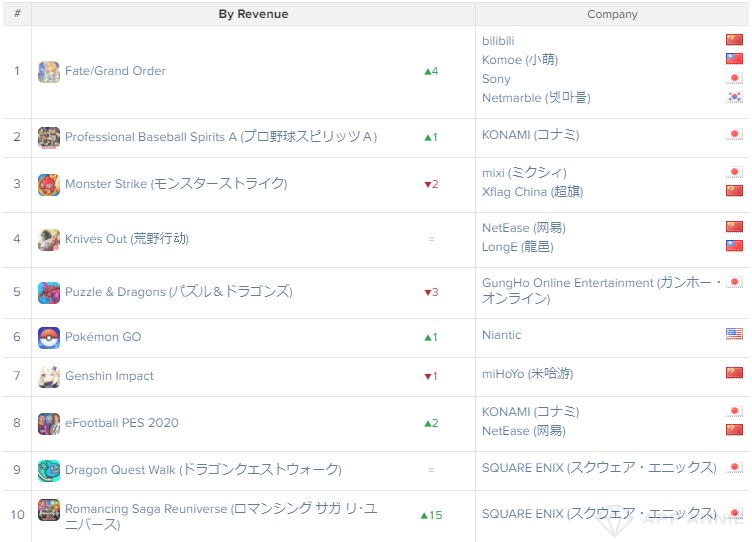Viewport: 752px width, 542px height.
Task: Click the China flag in the NetEase row under eFootball
Action: pos(734,429)
